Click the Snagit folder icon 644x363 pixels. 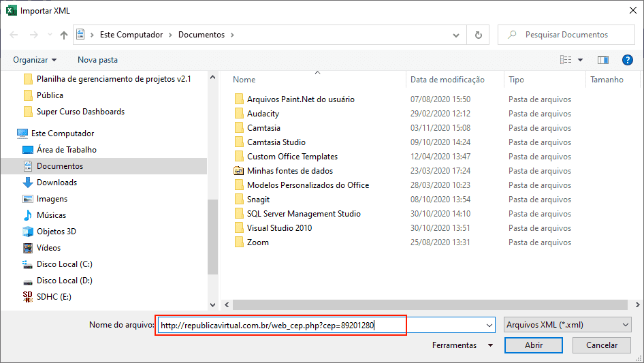coord(239,200)
